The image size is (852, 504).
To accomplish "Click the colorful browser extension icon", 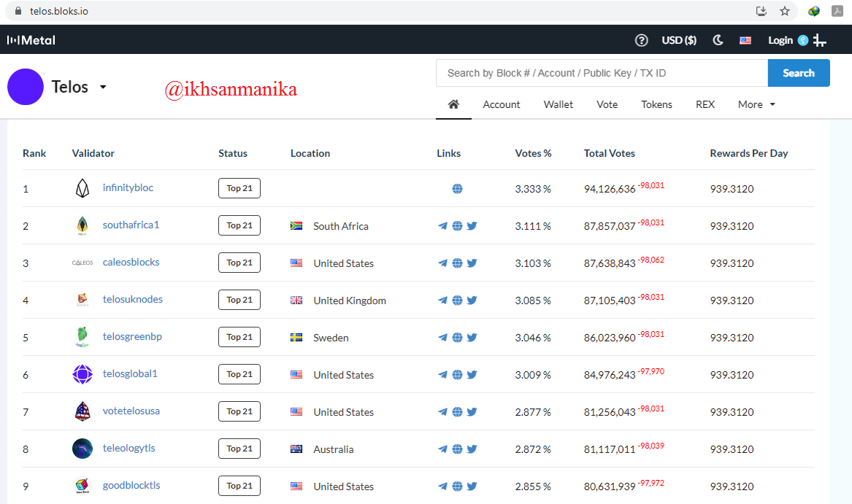I will pos(813,11).
